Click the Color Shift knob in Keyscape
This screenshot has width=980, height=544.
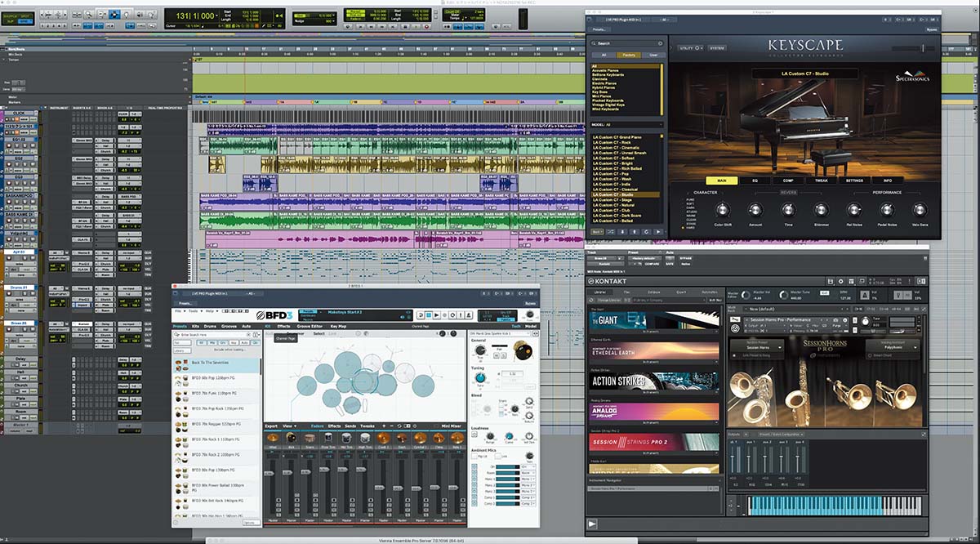[724, 210]
